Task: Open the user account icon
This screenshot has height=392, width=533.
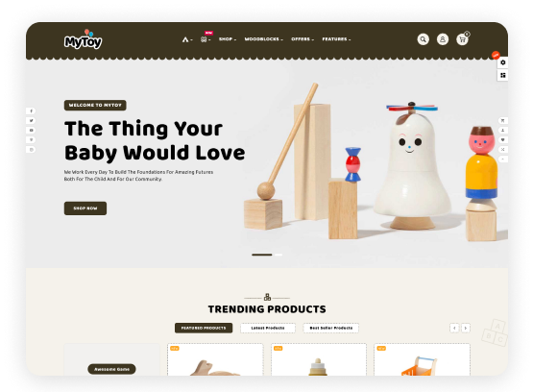Action: 443,39
